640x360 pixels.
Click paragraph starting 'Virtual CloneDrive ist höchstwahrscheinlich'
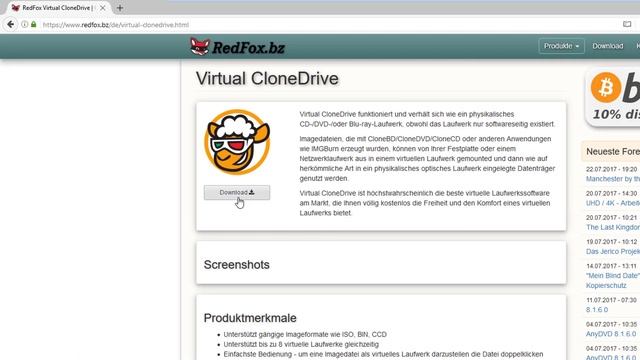424,203
